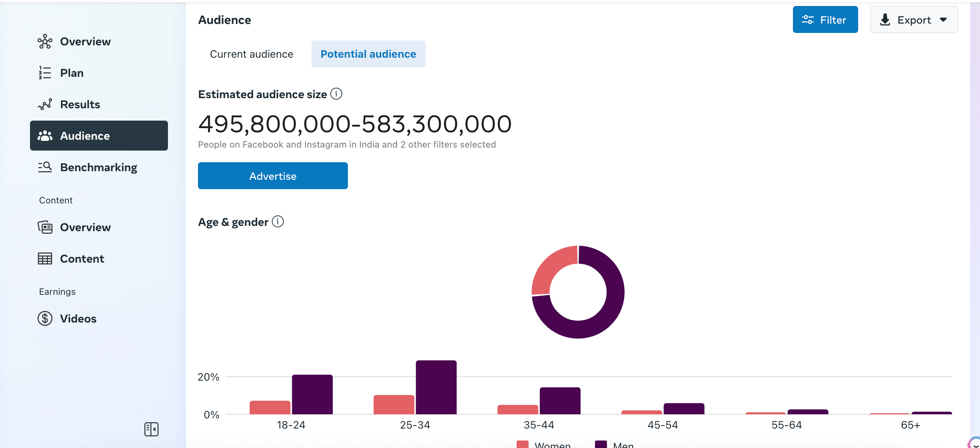Click the Men bar for 18-24
The width and height of the screenshot is (980, 448).
click(312, 394)
